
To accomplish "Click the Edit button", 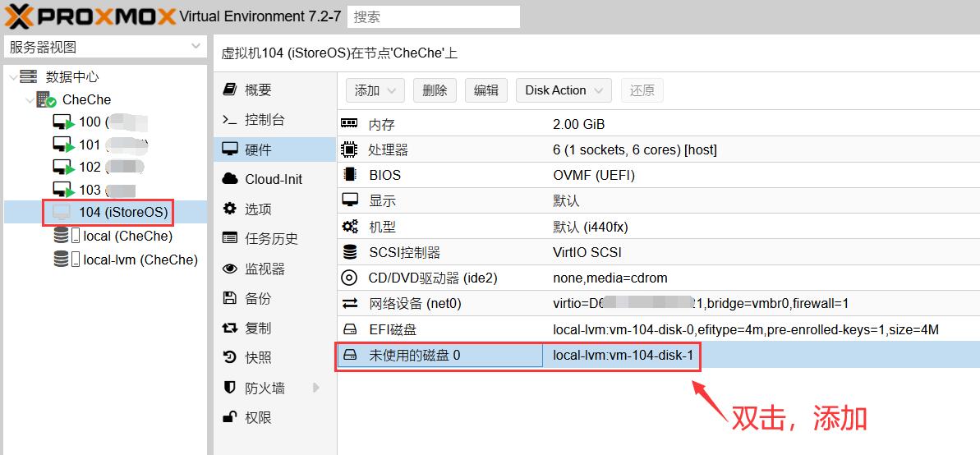I will point(486,90).
